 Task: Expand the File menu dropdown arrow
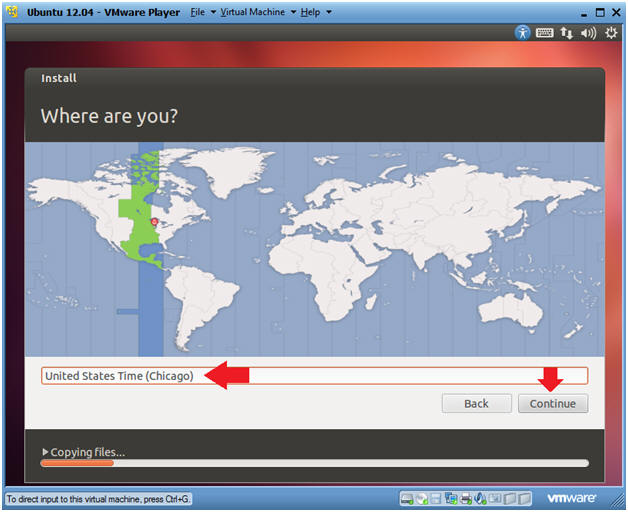(213, 12)
